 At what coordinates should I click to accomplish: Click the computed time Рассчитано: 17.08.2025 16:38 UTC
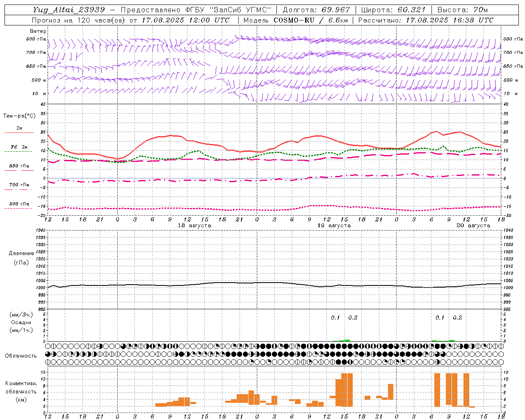tap(426, 20)
